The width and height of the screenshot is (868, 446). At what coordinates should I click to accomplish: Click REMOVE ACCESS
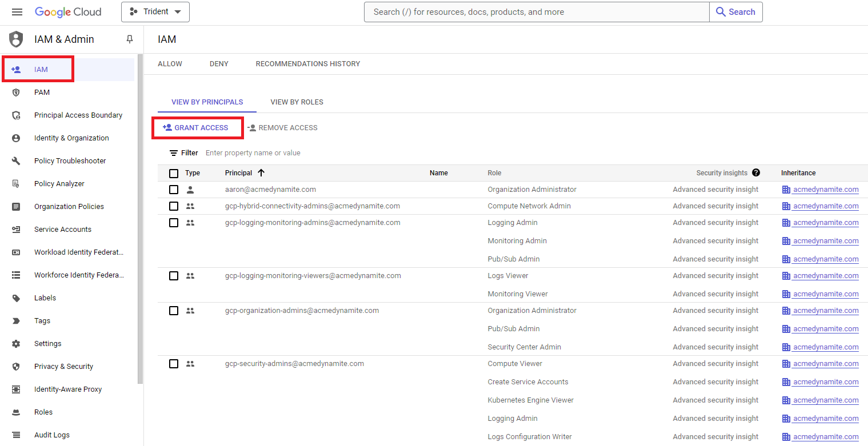click(283, 127)
